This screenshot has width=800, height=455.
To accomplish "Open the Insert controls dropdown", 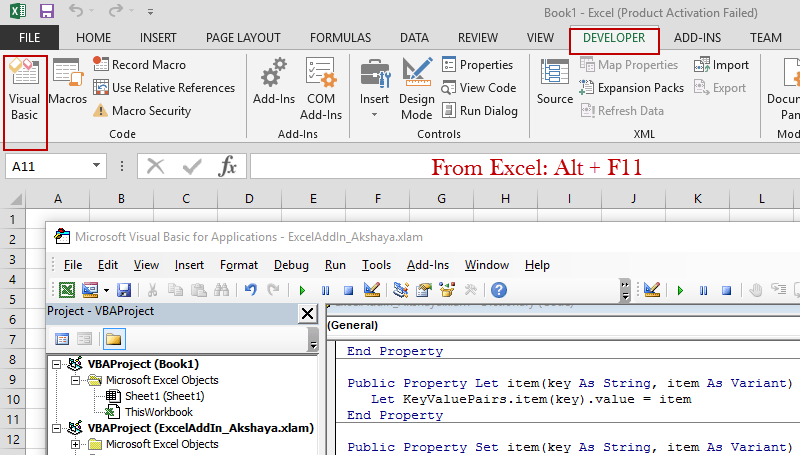I will (x=374, y=89).
